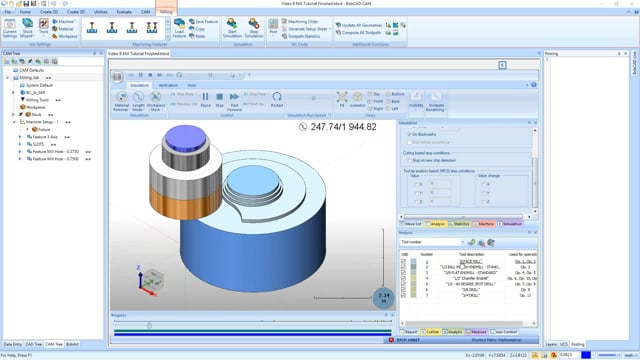Click the Simulation Run Speed slider
Screen dimensions: 640x360
point(313,98)
